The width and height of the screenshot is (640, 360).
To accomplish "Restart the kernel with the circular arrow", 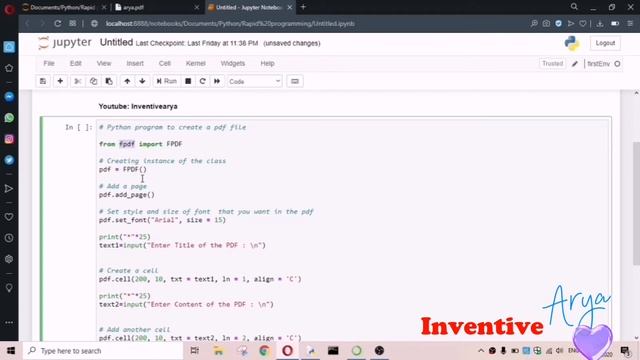I will (x=202, y=81).
